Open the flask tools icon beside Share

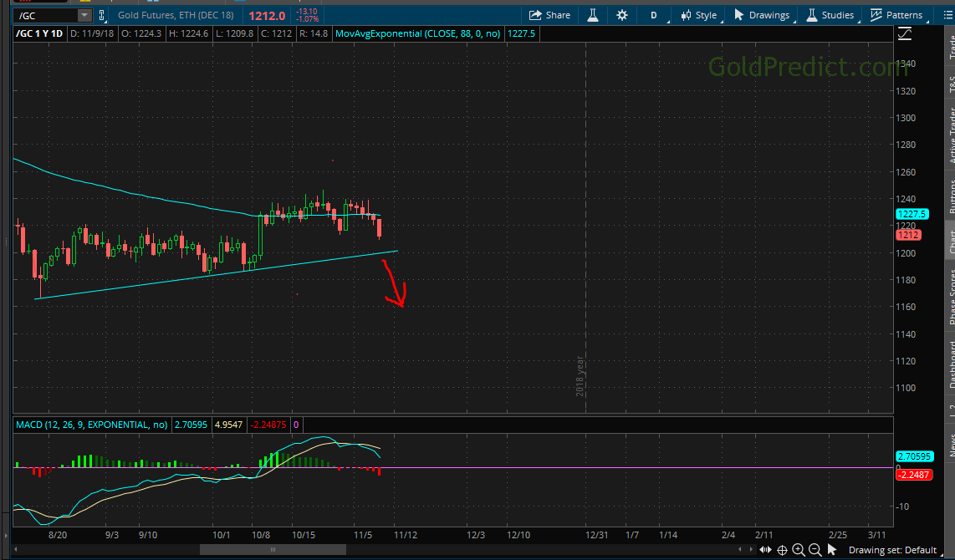[x=593, y=15]
